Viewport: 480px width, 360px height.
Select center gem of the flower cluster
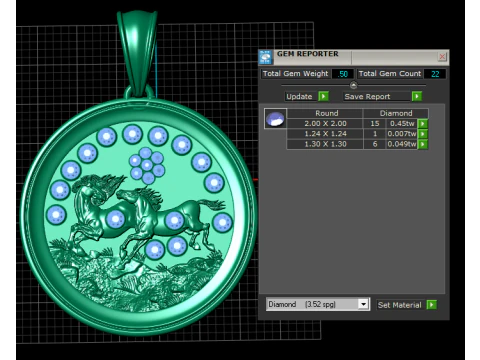tap(147, 165)
